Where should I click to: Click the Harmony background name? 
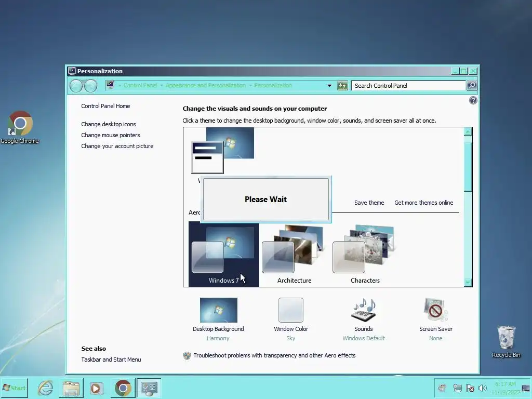[x=218, y=338]
